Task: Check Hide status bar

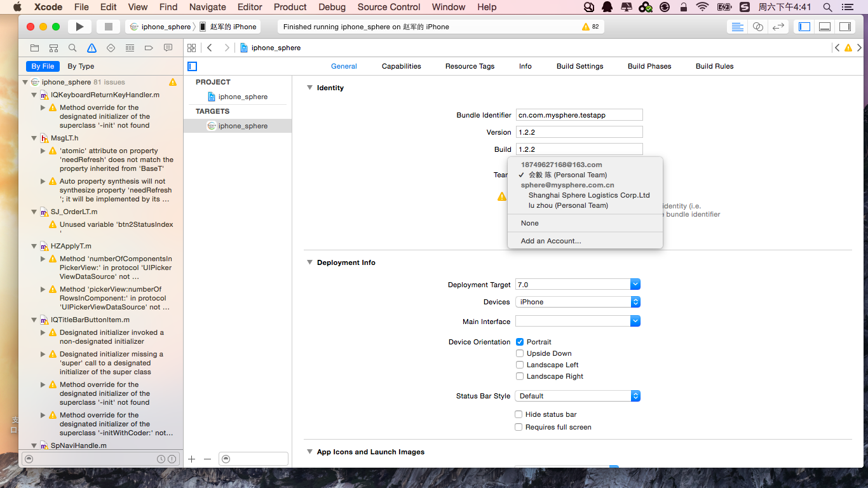Action: coord(519,414)
